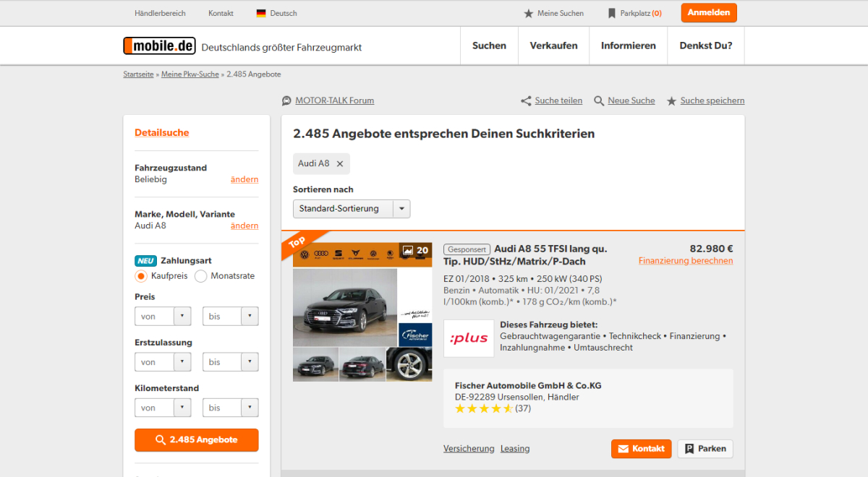Image resolution: width=868 pixels, height=477 pixels.
Task: Click the orange Kontakt button on the listing
Action: (642, 449)
